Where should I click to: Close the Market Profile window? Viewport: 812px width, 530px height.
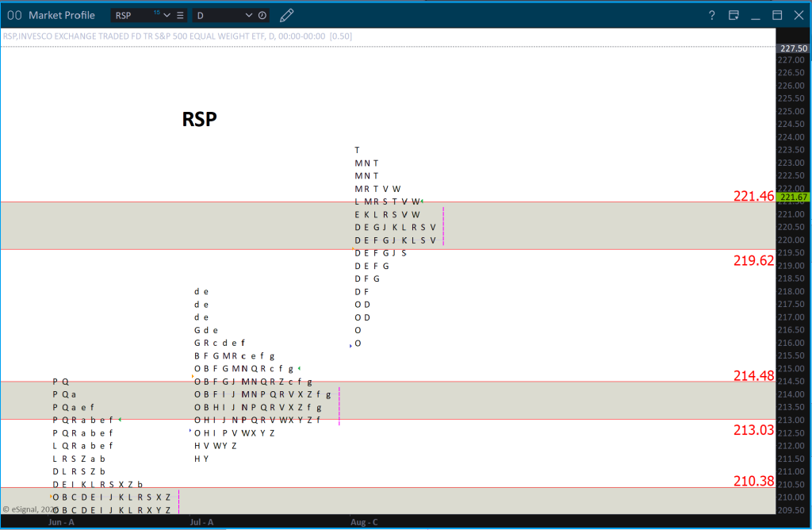(799, 15)
